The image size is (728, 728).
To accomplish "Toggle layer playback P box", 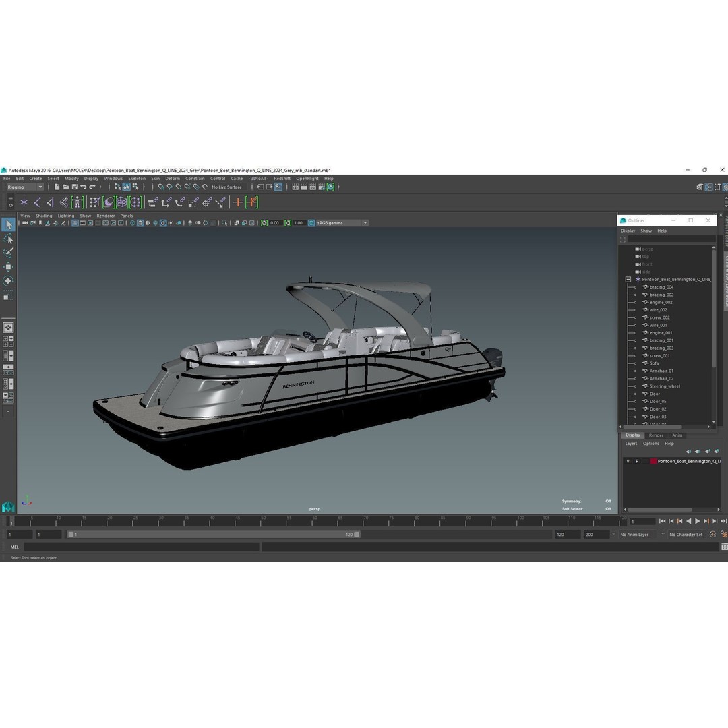I will (x=636, y=462).
